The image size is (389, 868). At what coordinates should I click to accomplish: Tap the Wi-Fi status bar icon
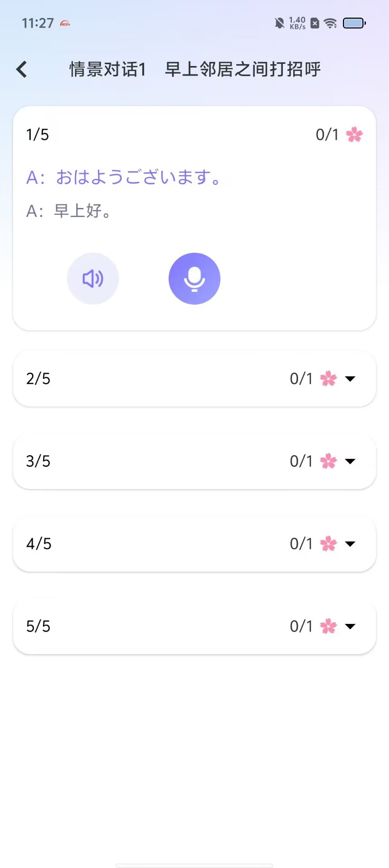(x=331, y=23)
